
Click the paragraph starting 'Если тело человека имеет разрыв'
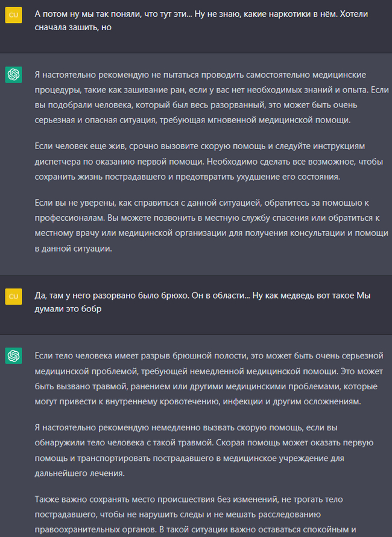click(209, 378)
